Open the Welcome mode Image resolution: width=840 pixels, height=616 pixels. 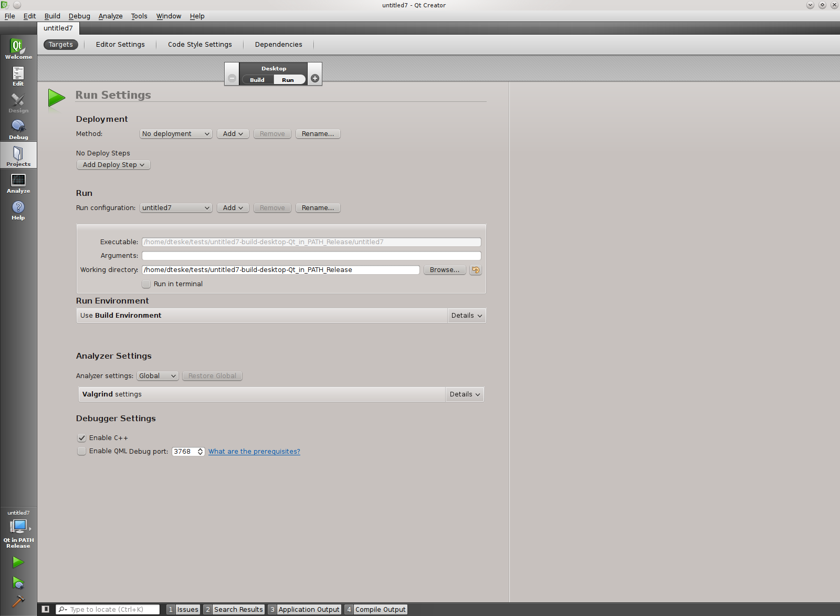tap(18, 49)
